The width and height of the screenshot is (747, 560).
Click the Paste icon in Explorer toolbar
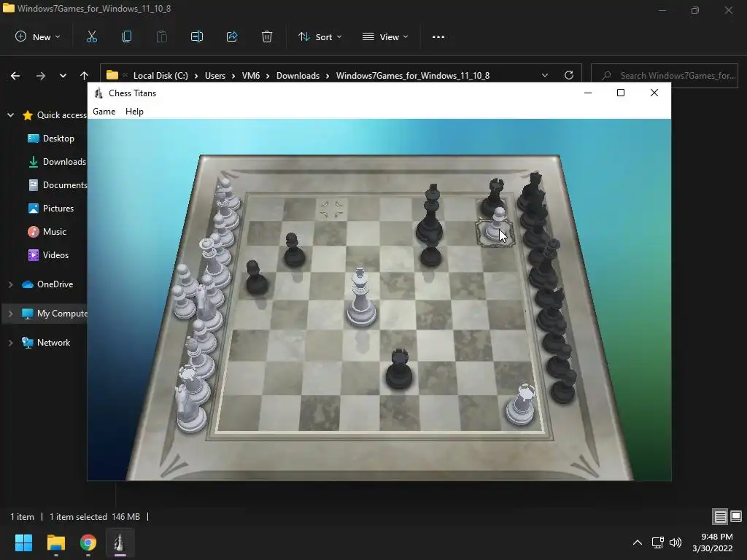[x=161, y=36]
